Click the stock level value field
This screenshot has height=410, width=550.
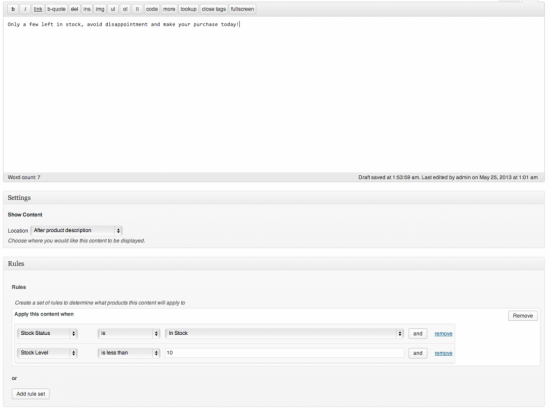(x=284, y=353)
